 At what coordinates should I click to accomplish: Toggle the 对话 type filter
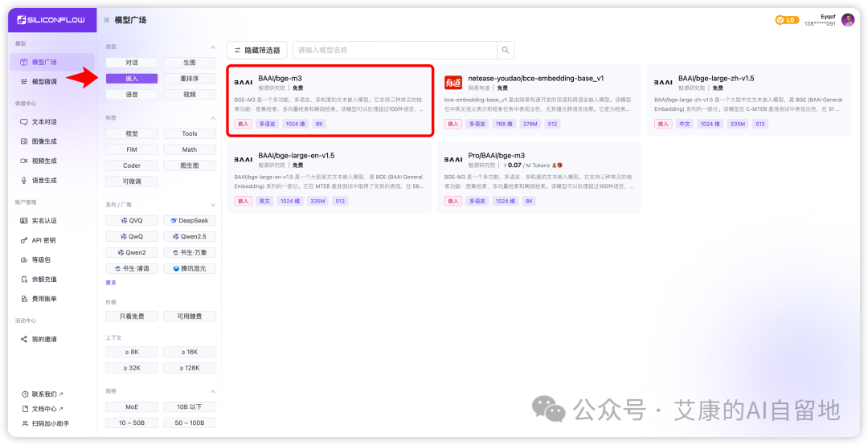point(132,63)
